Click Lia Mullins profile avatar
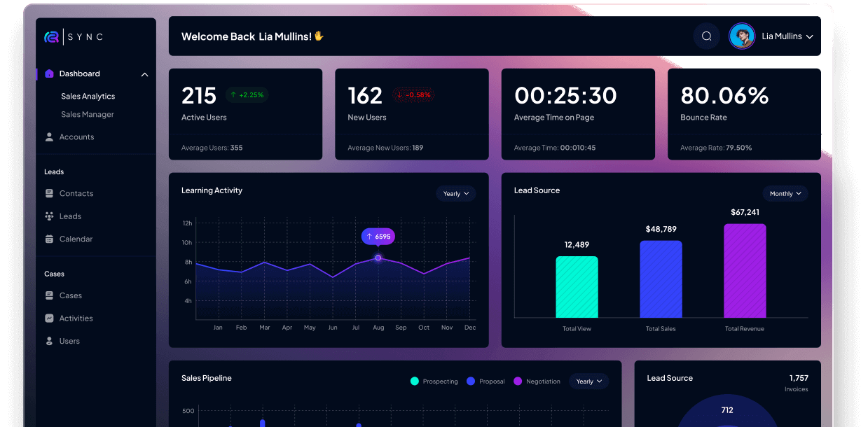 742,36
